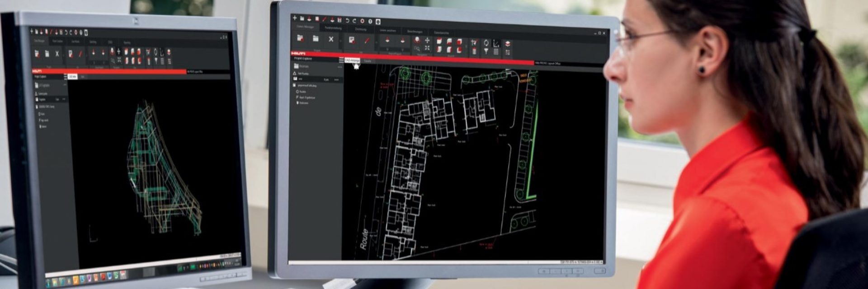Switch to the Punkterstellung tab

click(x=333, y=28)
